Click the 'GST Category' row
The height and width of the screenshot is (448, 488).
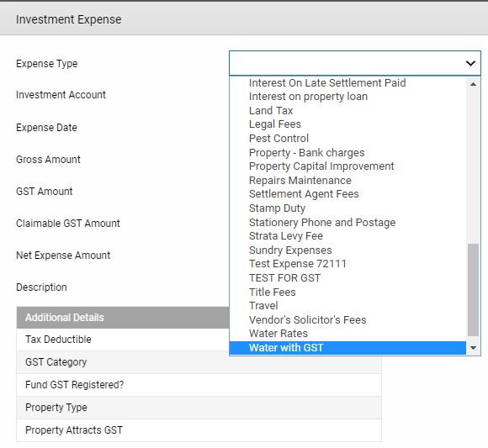pyautogui.click(x=199, y=362)
